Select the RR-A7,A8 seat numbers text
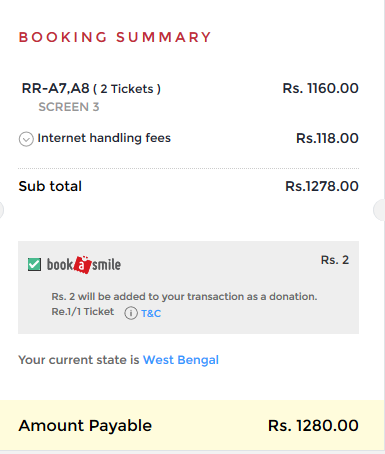The image size is (385, 454). 55,89
